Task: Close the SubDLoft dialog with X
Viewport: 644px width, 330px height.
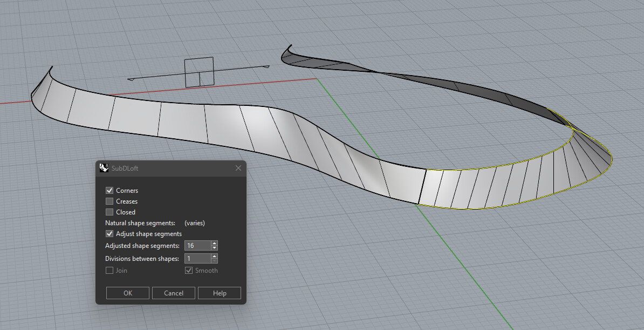Action: point(238,168)
